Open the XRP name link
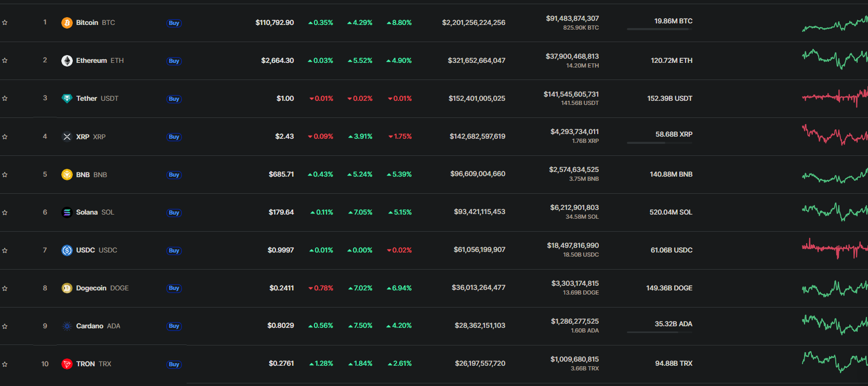This screenshot has height=386, width=868. tap(83, 137)
